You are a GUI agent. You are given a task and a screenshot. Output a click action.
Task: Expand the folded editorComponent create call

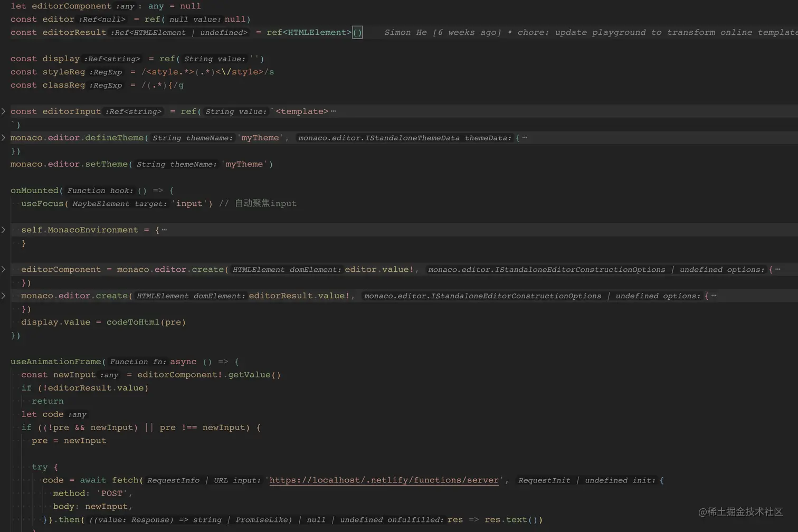(x=3, y=270)
